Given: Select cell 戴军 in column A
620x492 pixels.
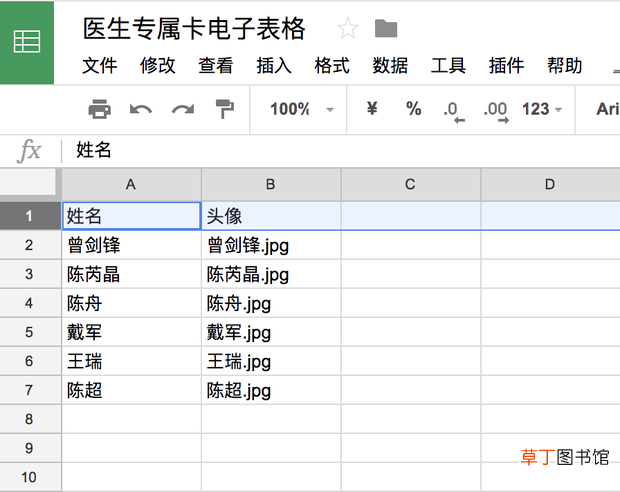Looking at the screenshot, I should pos(132,332).
